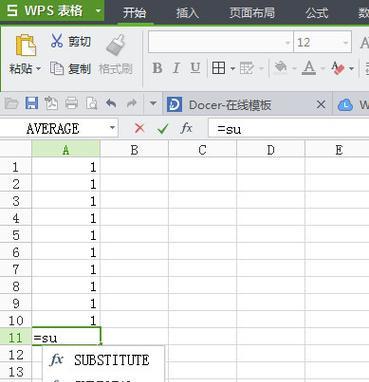This screenshot has width=369, height=382.
Task: Click the formula bar containing =su
Action: (289, 129)
